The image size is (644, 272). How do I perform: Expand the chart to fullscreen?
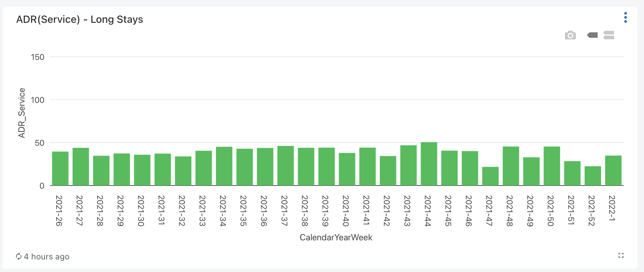[x=621, y=255]
